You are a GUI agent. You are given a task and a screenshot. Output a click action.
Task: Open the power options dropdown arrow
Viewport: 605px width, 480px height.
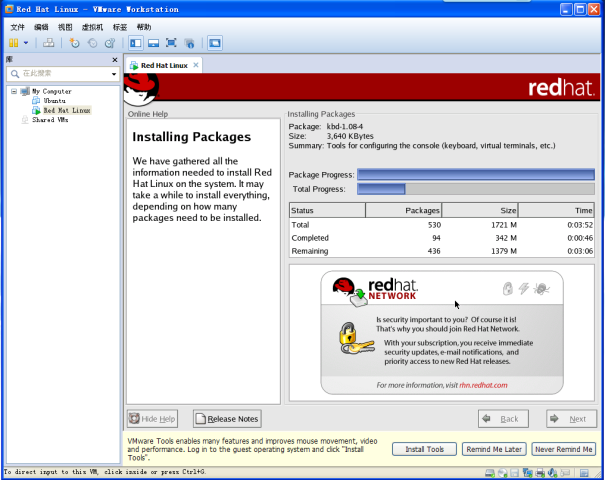pos(26,43)
